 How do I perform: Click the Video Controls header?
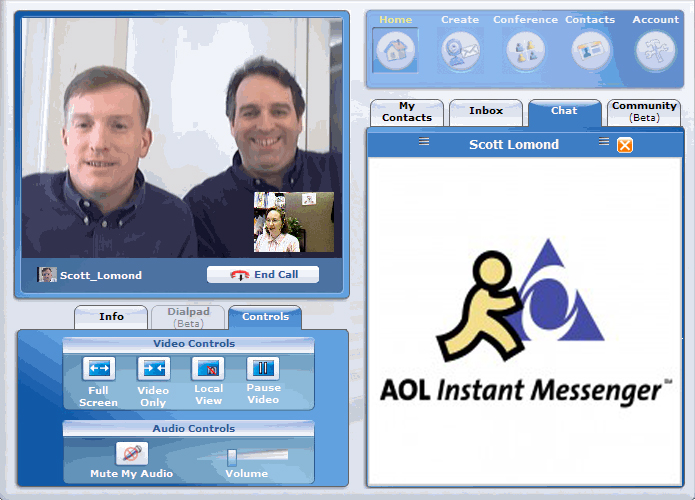189,344
